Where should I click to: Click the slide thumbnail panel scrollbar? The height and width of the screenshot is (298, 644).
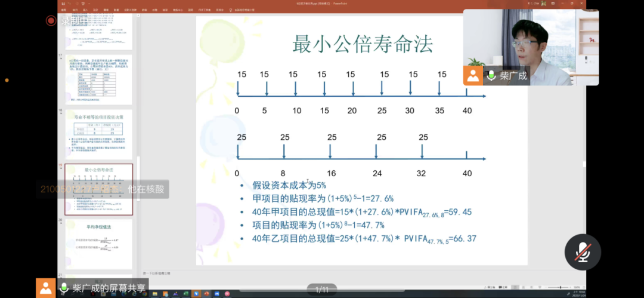pyautogui.click(x=138, y=179)
